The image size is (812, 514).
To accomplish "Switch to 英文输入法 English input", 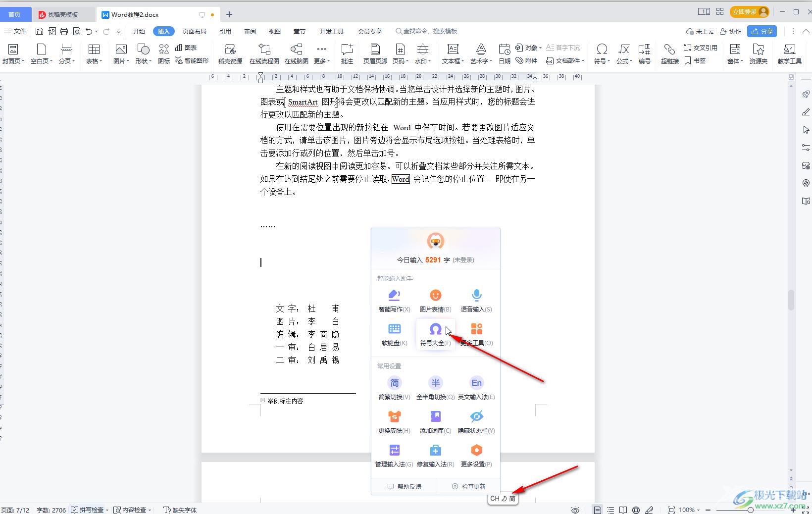I will (x=476, y=388).
